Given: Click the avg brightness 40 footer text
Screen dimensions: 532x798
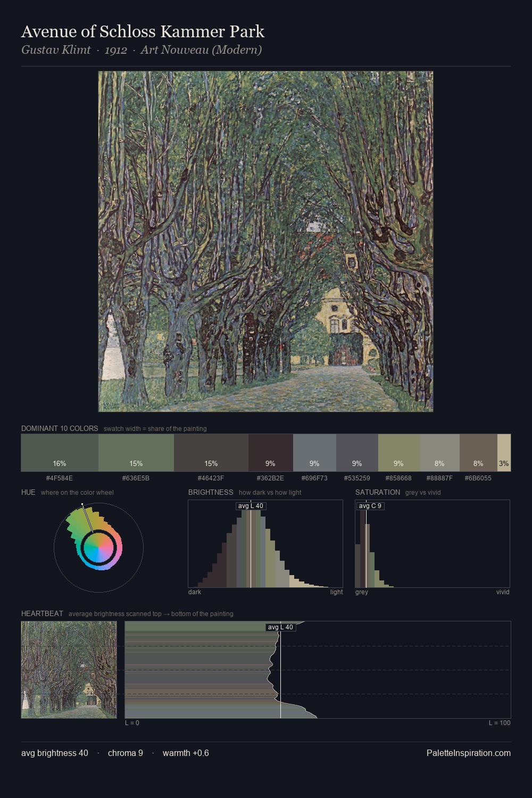Looking at the screenshot, I should pyautogui.click(x=55, y=753).
